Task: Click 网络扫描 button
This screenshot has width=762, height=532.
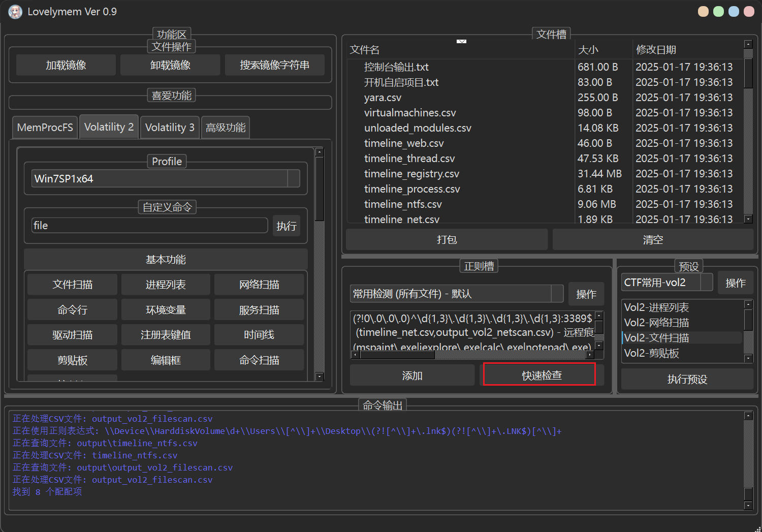Action: (x=259, y=285)
